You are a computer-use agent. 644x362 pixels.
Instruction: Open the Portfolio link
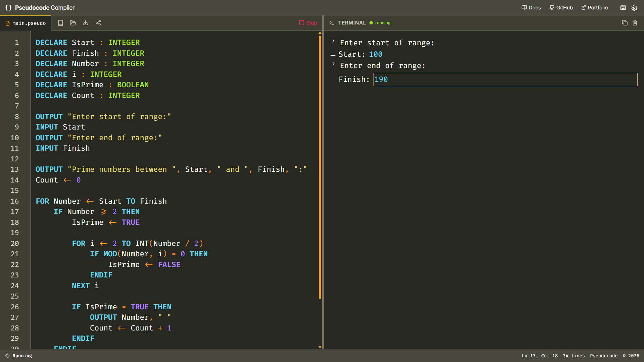tap(595, 7)
